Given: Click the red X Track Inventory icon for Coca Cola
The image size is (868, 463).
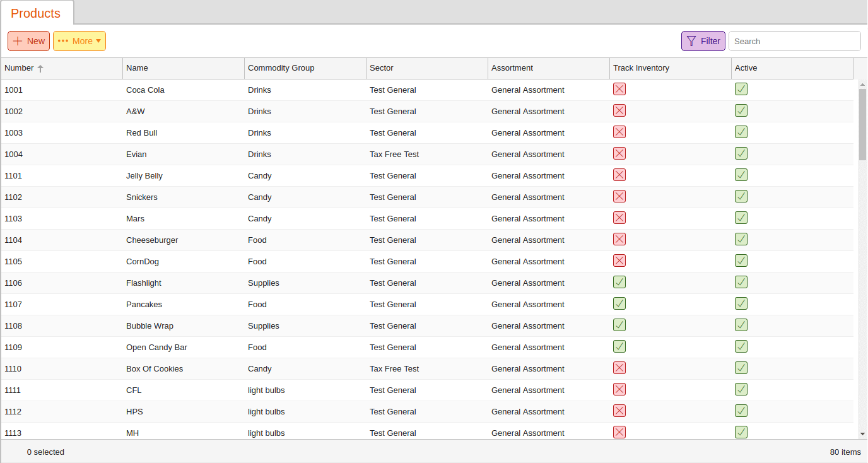Looking at the screenshot, I should point(619,89).
